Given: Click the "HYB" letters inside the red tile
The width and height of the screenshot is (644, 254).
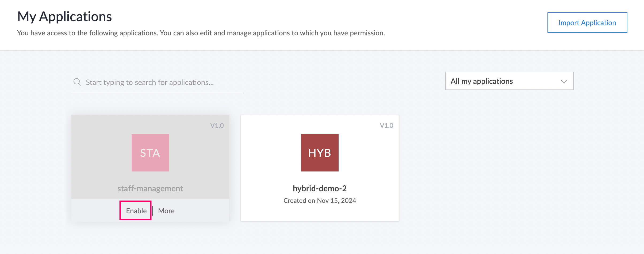Looking at the screenshot, I should click(320, 153).
